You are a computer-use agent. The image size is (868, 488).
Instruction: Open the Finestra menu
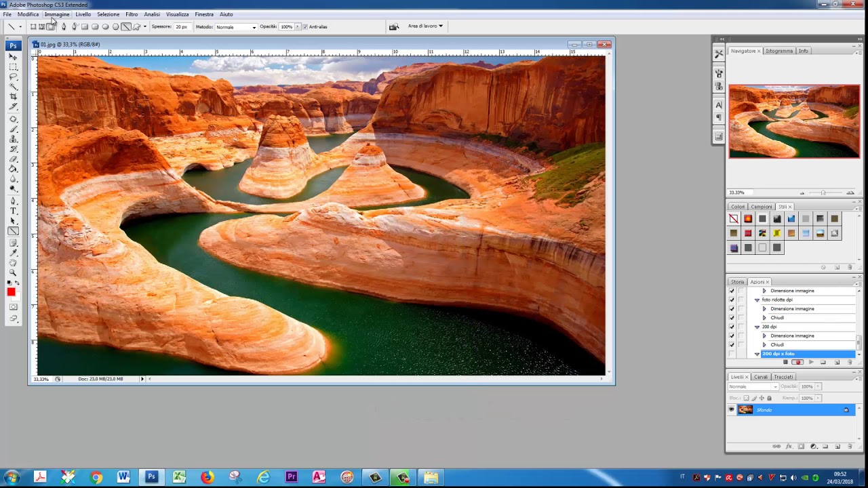tap(204, 14)
